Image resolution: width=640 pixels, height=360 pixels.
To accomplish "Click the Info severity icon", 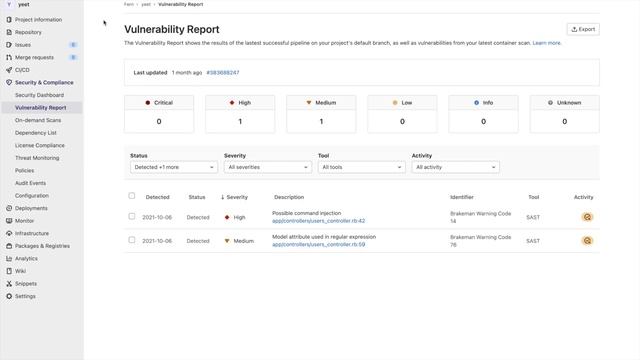I will click(x=476, y=103).
